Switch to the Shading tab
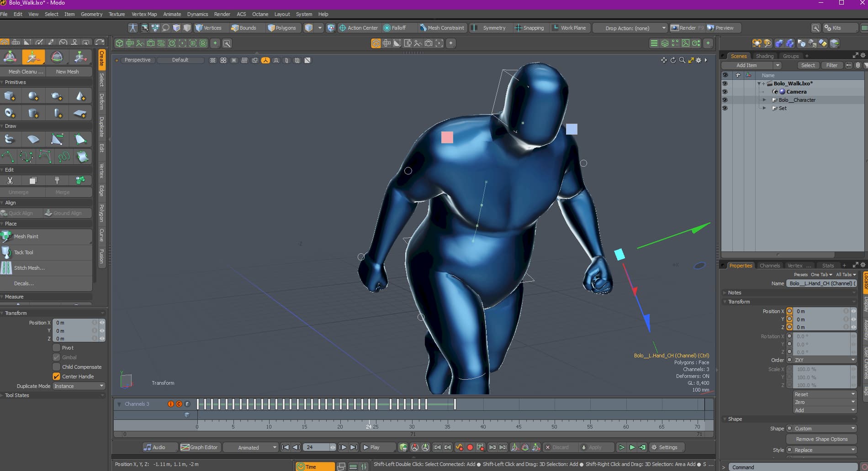 764,56
